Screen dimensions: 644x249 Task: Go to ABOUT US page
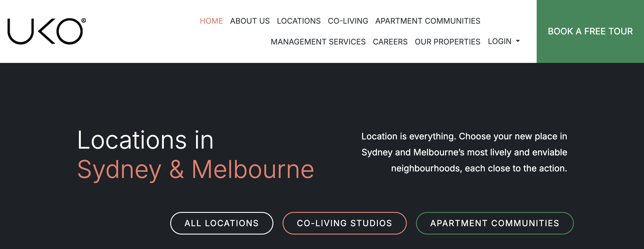(x=250, y=21)
